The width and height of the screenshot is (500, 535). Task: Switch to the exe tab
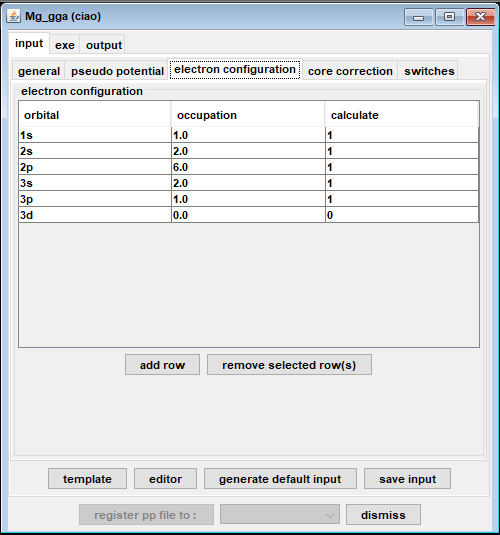click(65, 45)
